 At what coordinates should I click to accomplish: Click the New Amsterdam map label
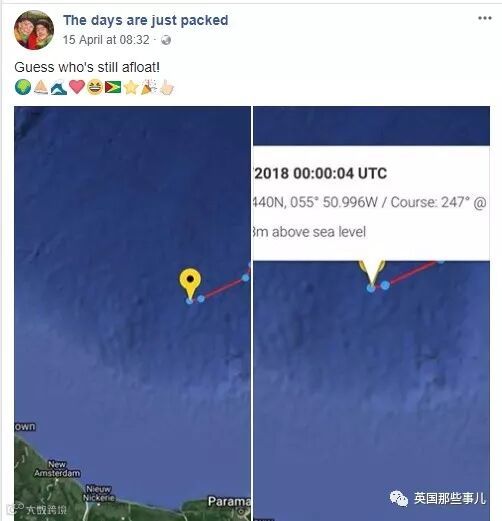(x=57, y=469)
